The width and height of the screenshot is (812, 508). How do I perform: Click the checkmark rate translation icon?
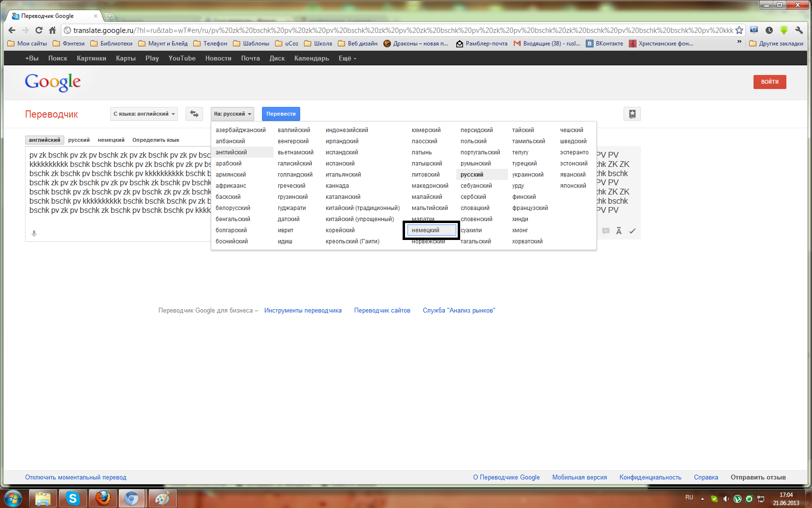point(632,231)
